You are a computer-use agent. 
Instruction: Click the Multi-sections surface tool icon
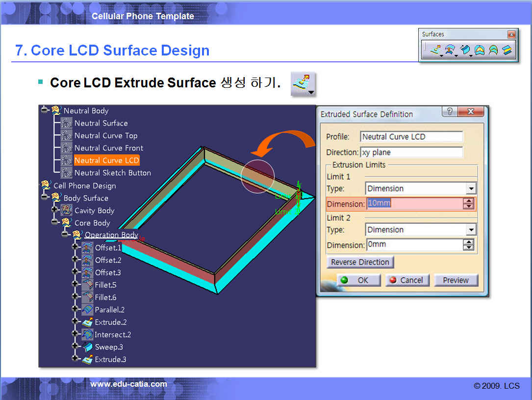pyautogui.click(x=493, y=50)
